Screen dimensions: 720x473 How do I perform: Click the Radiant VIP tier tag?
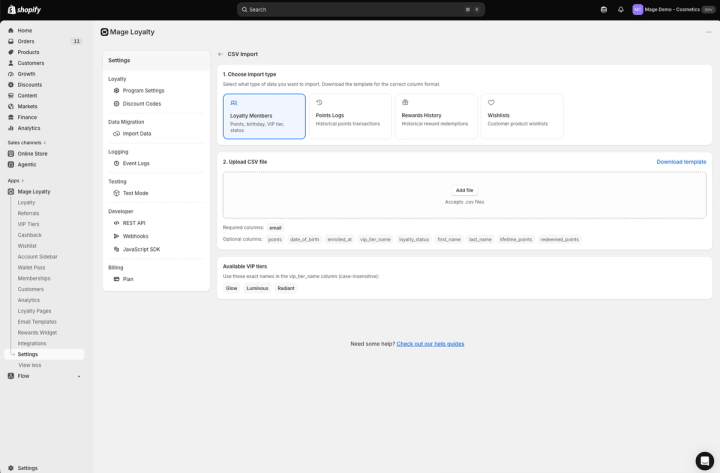point(286,288)
